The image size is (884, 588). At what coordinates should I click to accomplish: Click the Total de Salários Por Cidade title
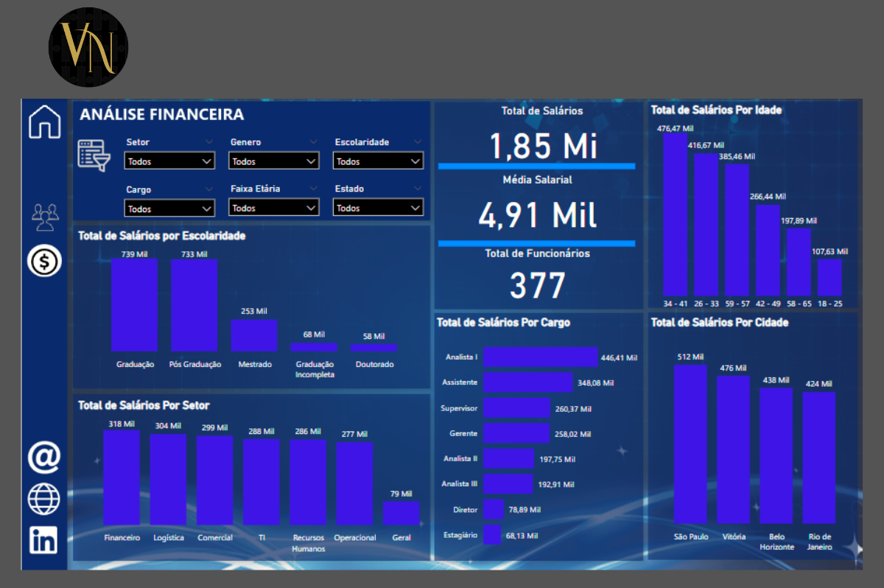720,322
